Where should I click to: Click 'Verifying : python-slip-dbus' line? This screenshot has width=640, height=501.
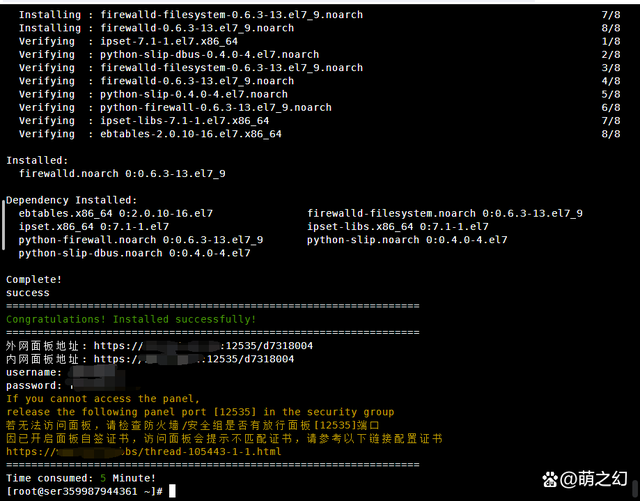pyautogui.click(x=169, y=54)
